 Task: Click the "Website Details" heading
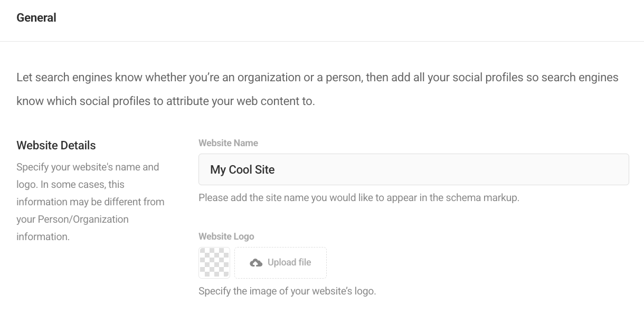[x=56, y=146]
